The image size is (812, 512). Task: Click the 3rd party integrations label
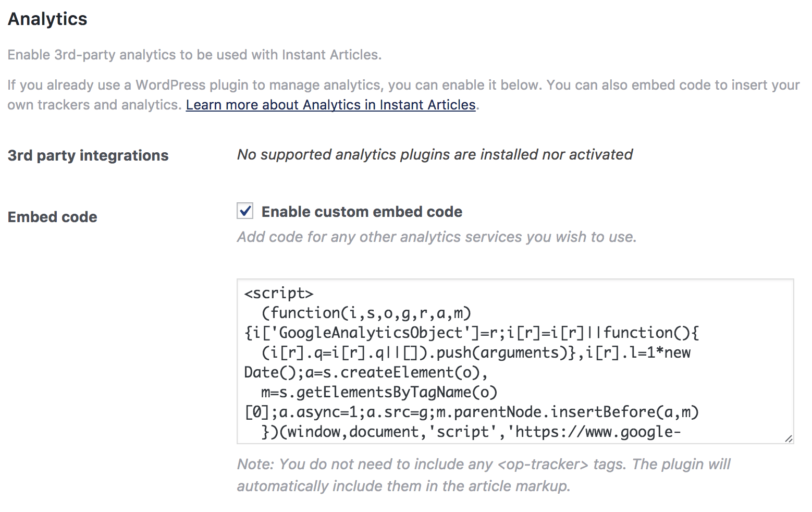point(88,155)
